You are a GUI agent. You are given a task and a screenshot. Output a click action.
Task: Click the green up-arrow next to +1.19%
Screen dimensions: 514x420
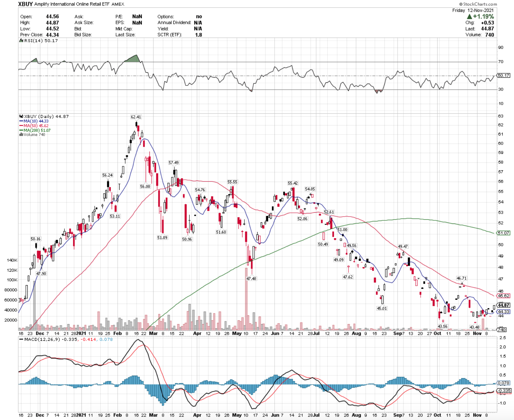(x=469, y=17)
